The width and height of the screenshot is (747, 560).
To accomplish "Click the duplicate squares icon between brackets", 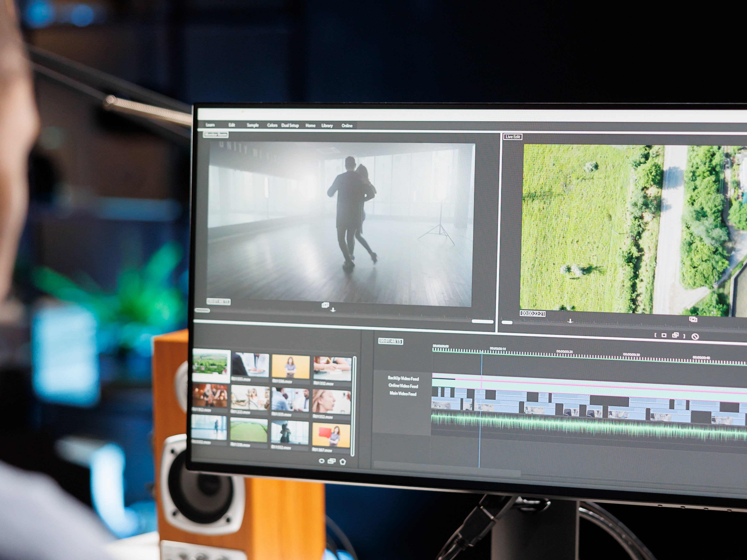I will [x=675, y=335].
